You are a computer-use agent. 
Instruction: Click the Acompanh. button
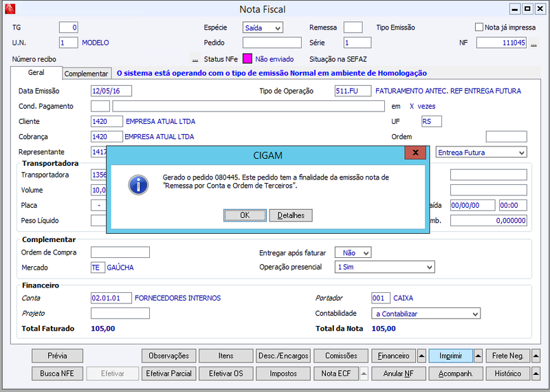[456, 373]
